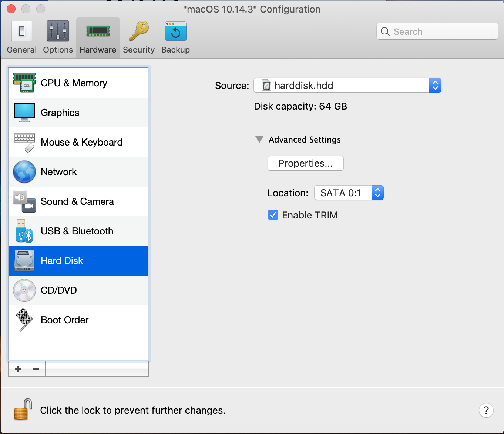The image size is (504, 434).
Task: Click the window title macOS 10.14.3 Configuration
Action: click(x=252, y=9)
